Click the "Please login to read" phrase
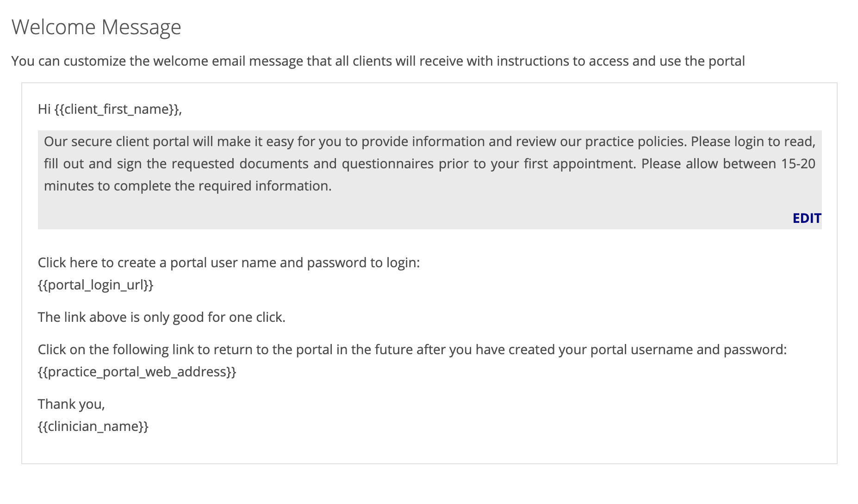Image resolution: width=858 pixels, height=504 pixels. pos(752,141)
